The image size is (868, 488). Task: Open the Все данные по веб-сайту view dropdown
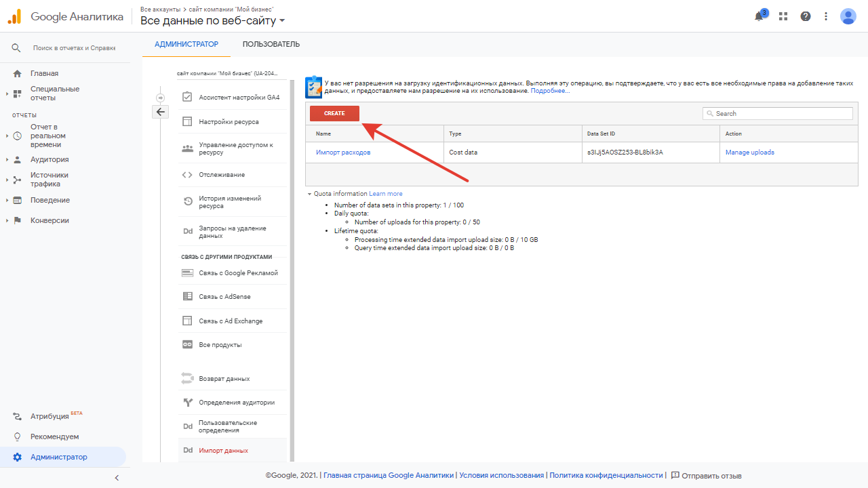(213, 21)
